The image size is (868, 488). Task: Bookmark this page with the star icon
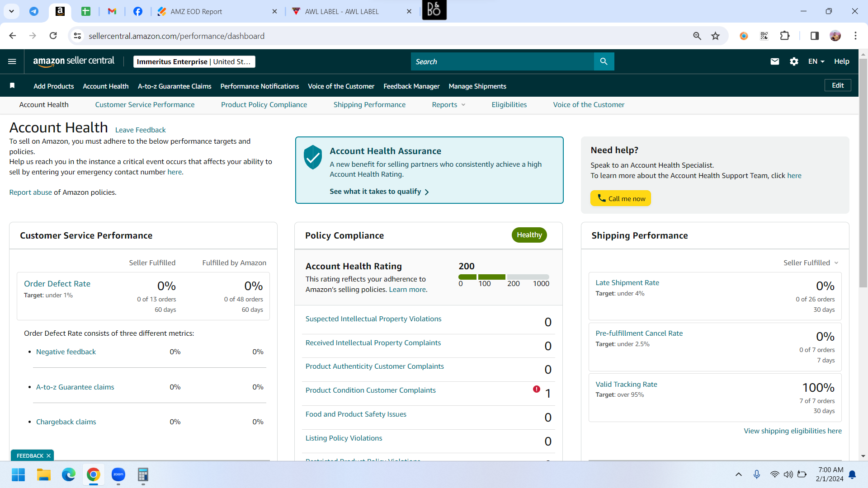(715, 36)
